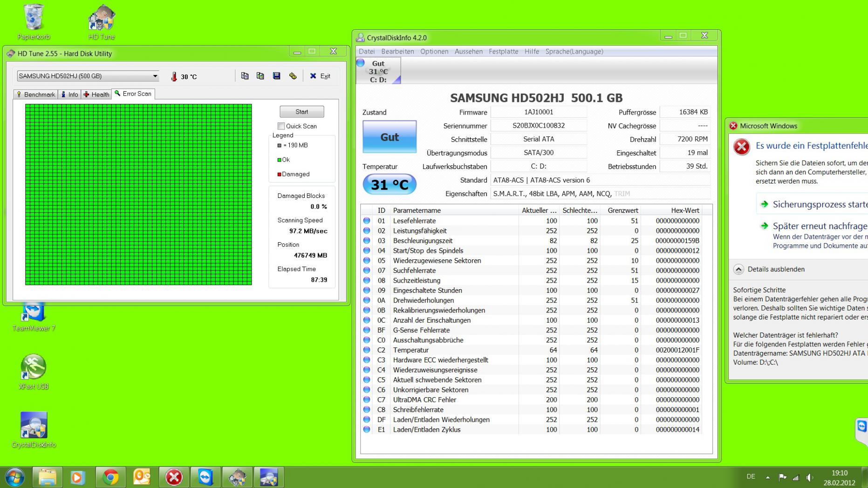This screenshot has width=868, height=488.
Task: Open the Hilfe menu
Action: coord(532,51)
